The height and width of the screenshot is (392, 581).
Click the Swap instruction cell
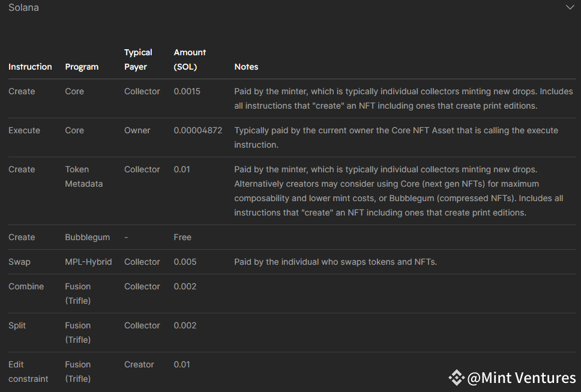[19, 262]
